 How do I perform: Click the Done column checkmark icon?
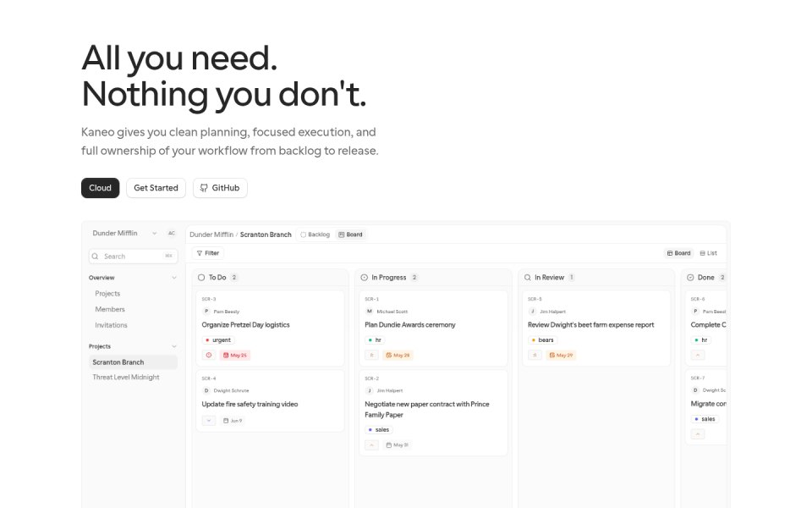tap(690, 278)
